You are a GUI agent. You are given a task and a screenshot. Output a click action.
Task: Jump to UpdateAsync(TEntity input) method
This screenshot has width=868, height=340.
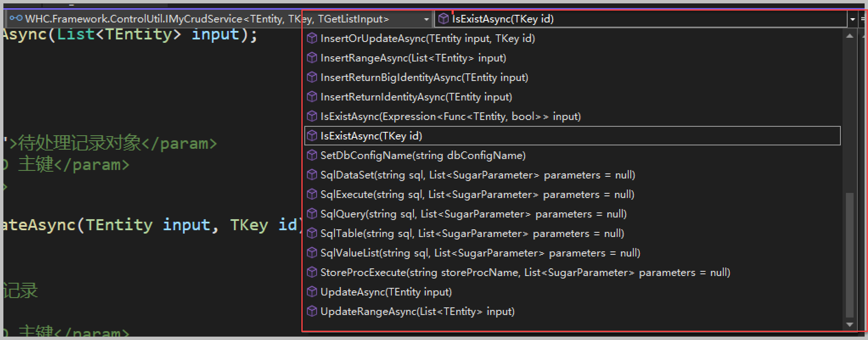386,292
